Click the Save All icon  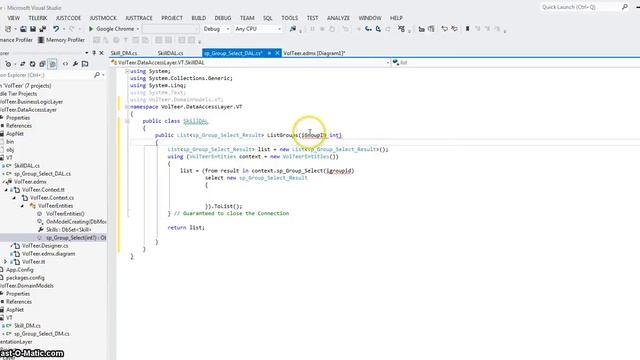[42, 29]
